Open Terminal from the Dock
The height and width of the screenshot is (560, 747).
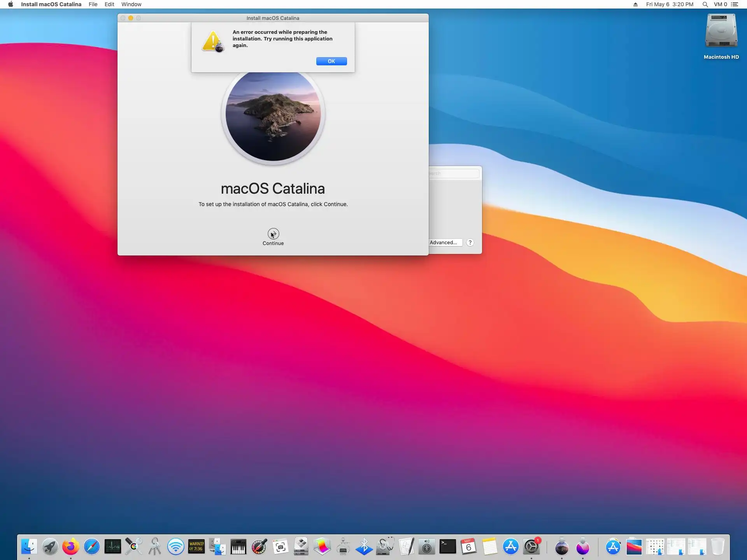[x=447, y=547]
